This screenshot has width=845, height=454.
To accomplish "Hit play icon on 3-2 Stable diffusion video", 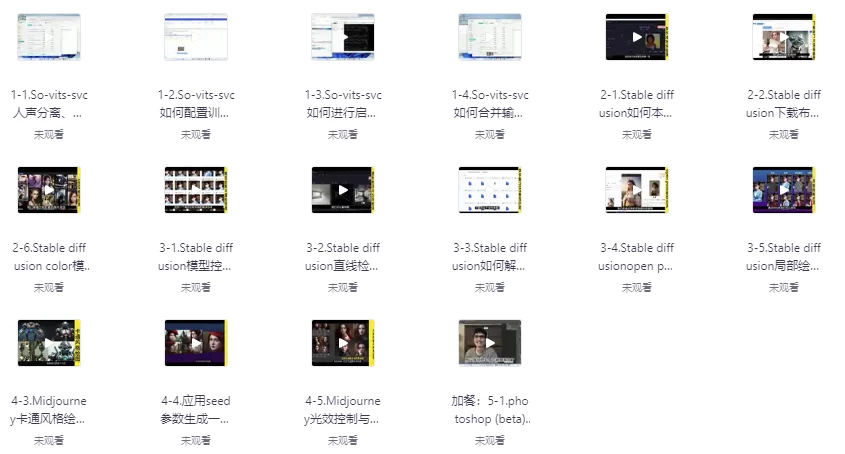I will [343, 190].
